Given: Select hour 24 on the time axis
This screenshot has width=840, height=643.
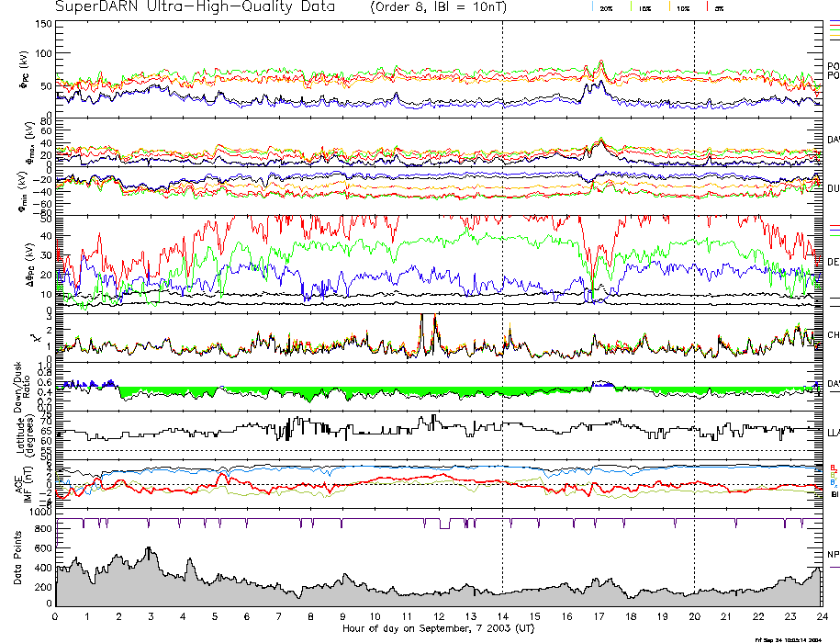Looking at the screenshot, I should (x=821, y=618).
